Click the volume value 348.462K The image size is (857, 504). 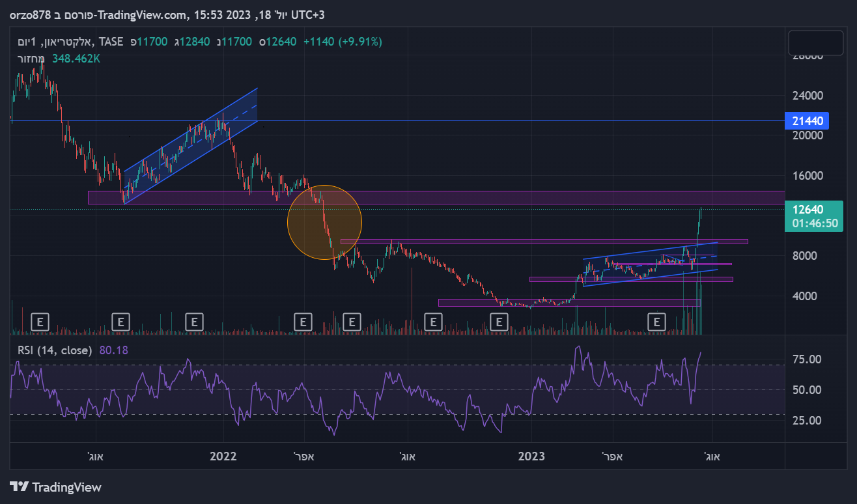(x=76, y=59)
